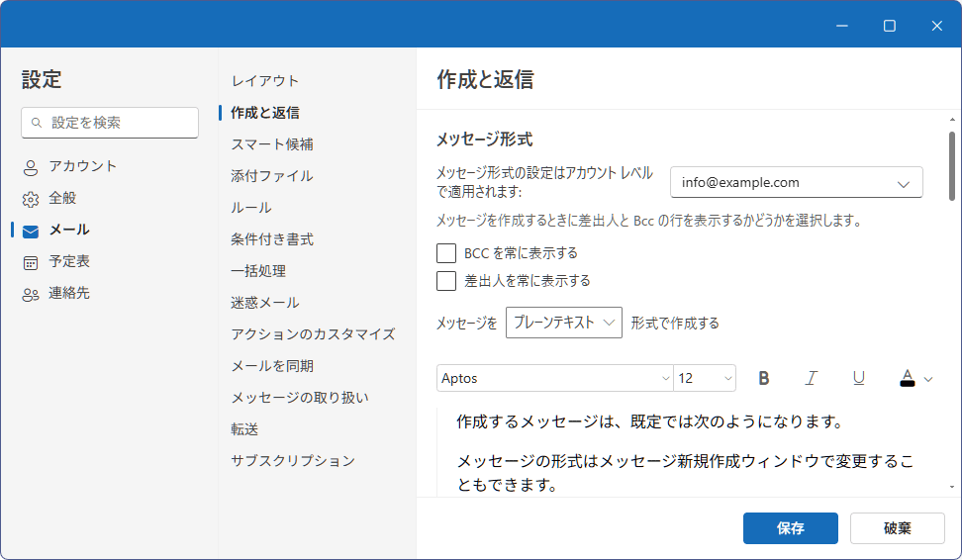Toggle italic formatting button
Screen dimensions: 962x560
(812, 378)
